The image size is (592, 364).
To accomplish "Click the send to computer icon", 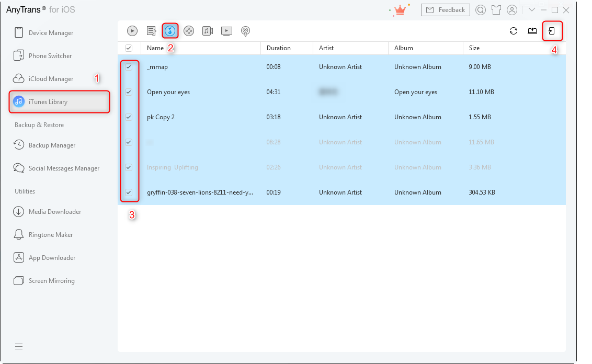I will pyautogui.click(x=532, y=31).
